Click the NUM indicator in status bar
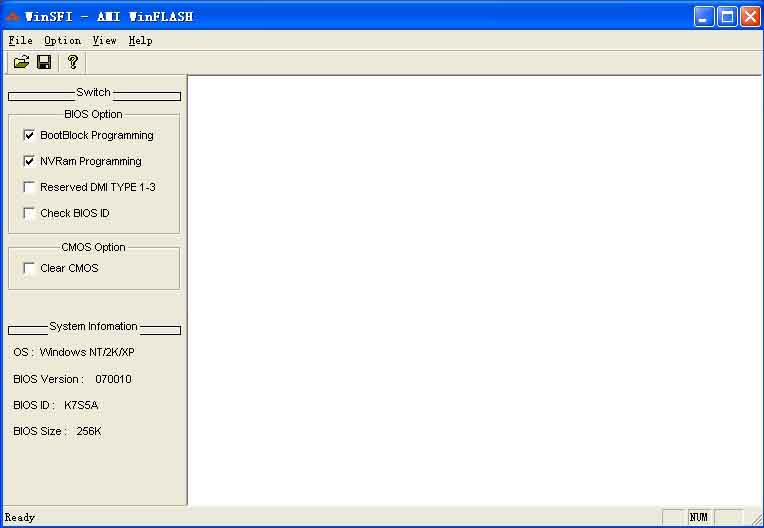 [699, 517]
